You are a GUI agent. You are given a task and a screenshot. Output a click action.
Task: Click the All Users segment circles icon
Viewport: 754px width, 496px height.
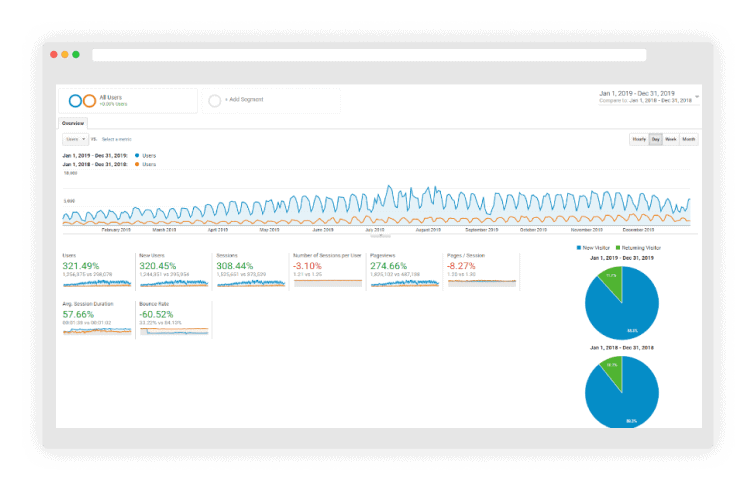point(82,101)
